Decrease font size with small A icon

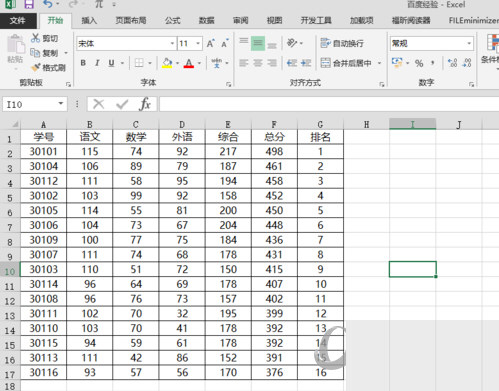click(225, 43)
